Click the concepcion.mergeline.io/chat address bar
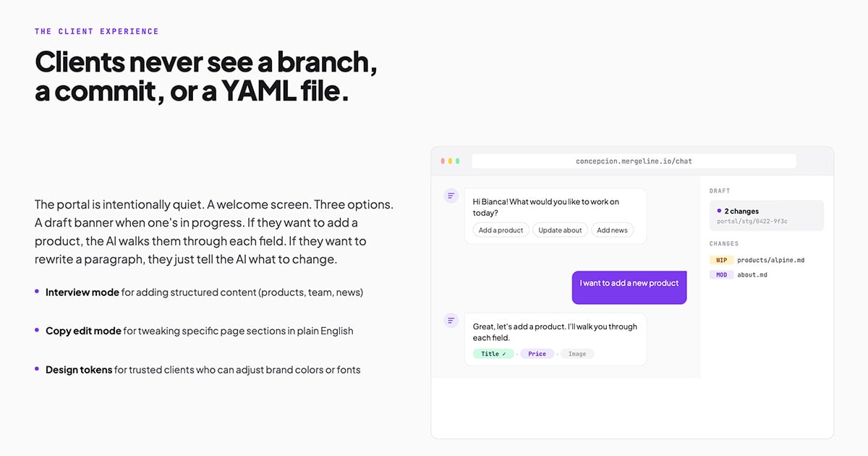 (634, 161)
